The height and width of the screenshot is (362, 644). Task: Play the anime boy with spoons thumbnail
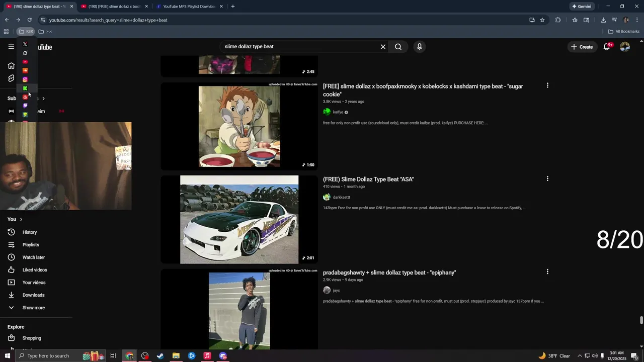[x=239, y=127]
